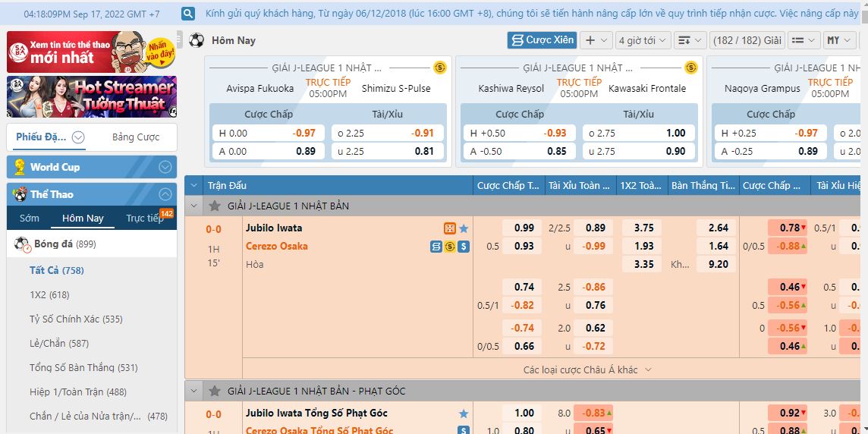The height and width of the screenshot is (434, 868).
Task: Click the blue star next to Jubilo Iwata
Action: pos(464,228)
